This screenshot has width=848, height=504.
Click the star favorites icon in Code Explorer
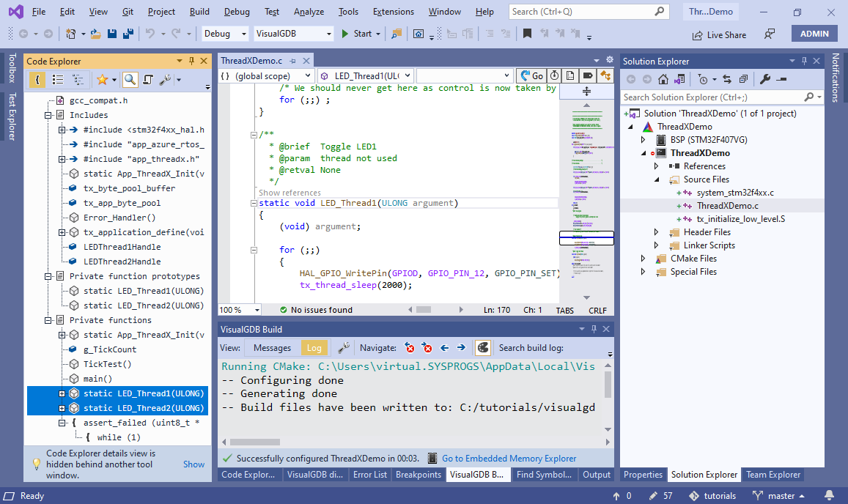[102, 80]
